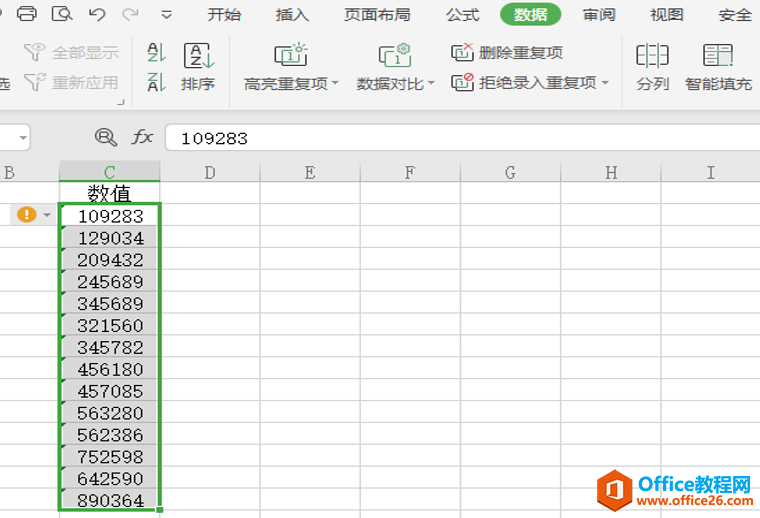The height and width of the screenshot is (518, 760).
Task: Click 全部显示 filter button
Action: [71, 52]
